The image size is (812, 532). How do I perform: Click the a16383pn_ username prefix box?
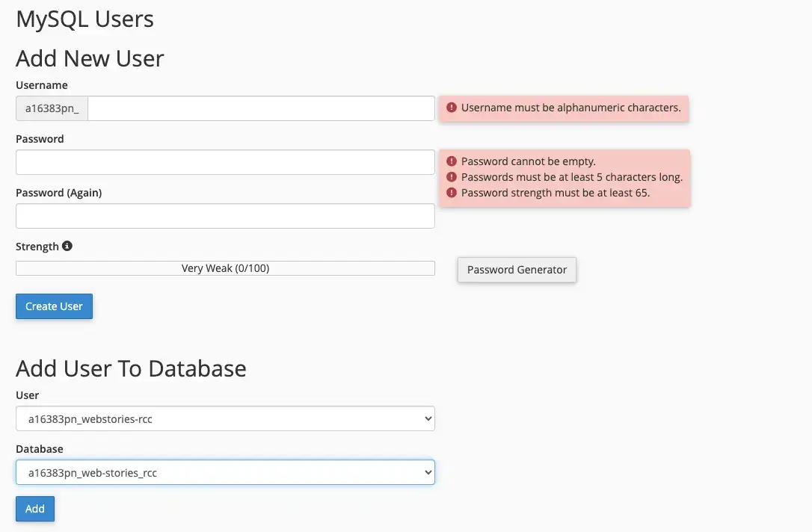coord(51,108)
